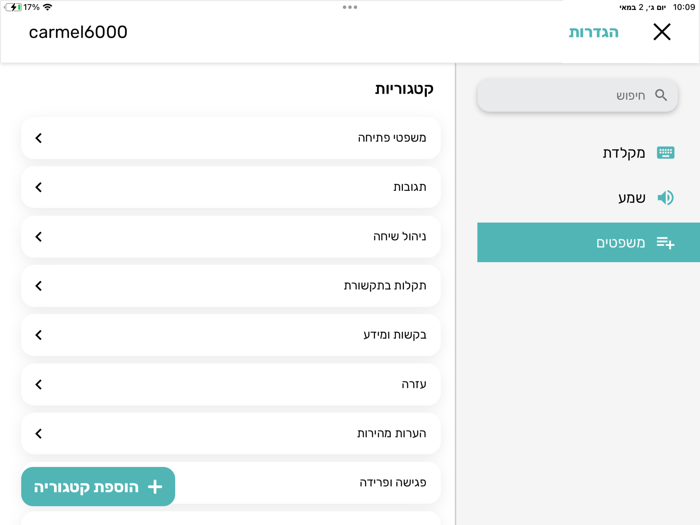This screenshot has height=525, width=700.
Task: Close the settings screen with X
Action: [x=662, y=32]
